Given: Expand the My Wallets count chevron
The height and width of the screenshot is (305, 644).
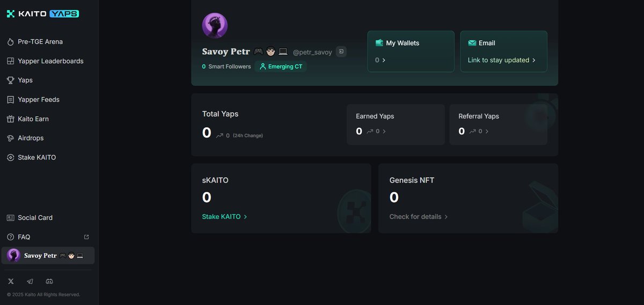Looking at the screenshot, I should coord(384,60).
